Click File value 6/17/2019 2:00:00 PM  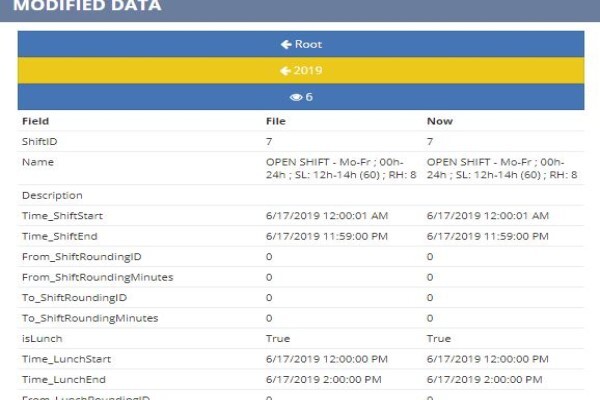click(324, 380)
